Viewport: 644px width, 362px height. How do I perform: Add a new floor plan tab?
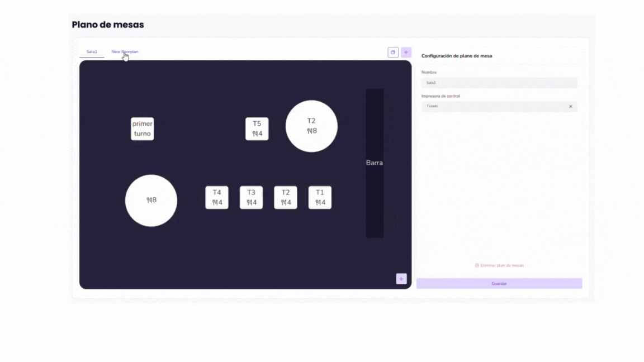(x=406, y=53)
